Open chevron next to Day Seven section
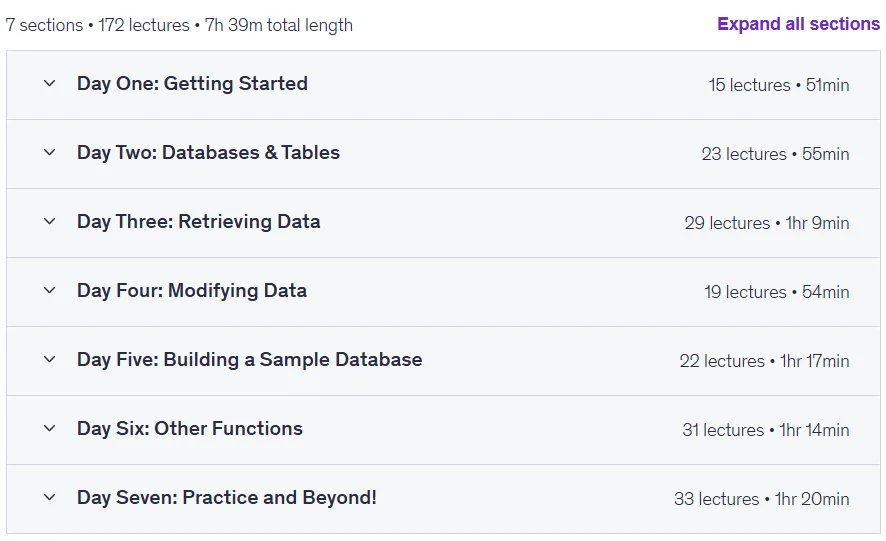The height and width of the screenshot is (541, 886). pos(50,497)
